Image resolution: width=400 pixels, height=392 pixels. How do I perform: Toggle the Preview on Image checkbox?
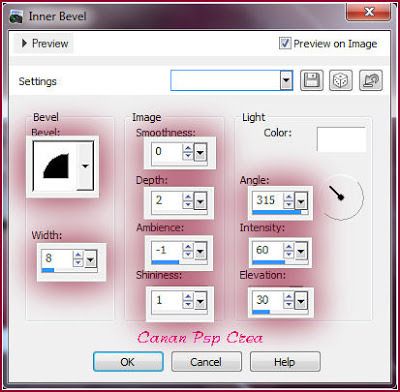(285, 43)
